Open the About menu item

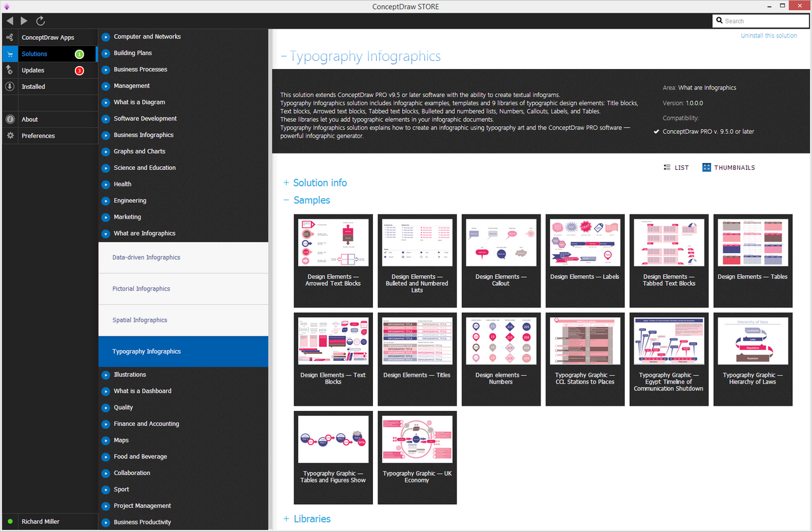[x=49, y=119]
